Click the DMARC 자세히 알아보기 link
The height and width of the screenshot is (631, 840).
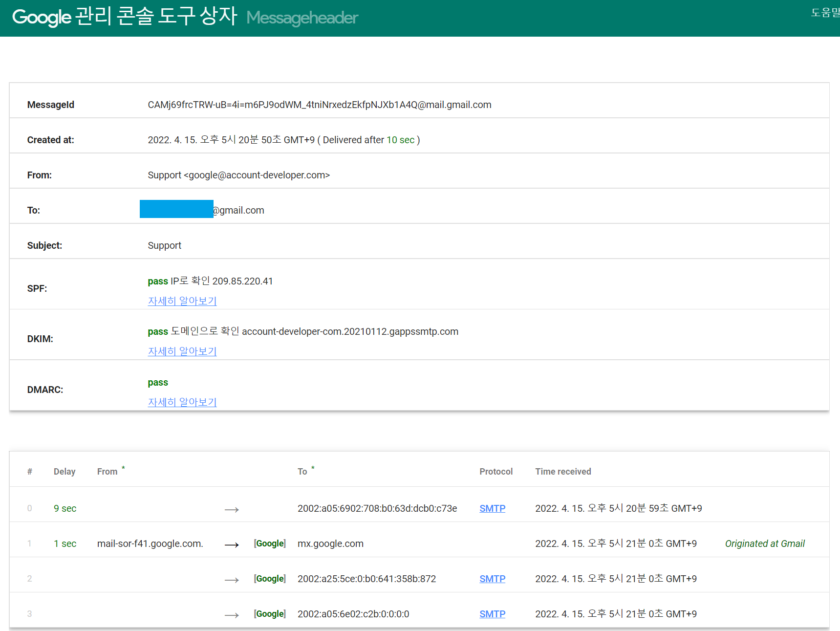182,402
